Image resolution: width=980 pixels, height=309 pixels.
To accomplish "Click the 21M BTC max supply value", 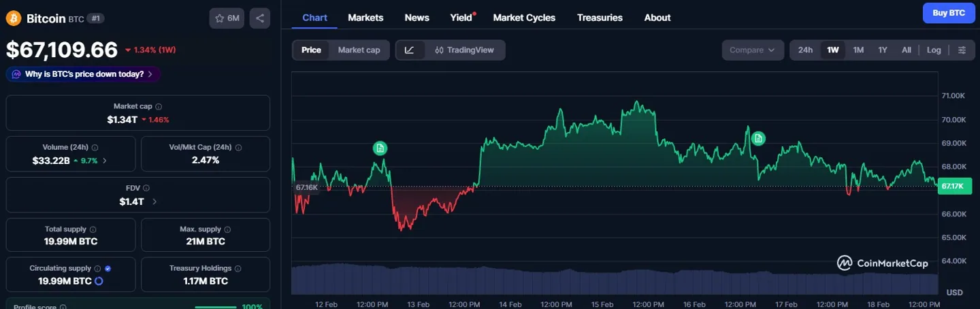I will click(x=206, y=242).
